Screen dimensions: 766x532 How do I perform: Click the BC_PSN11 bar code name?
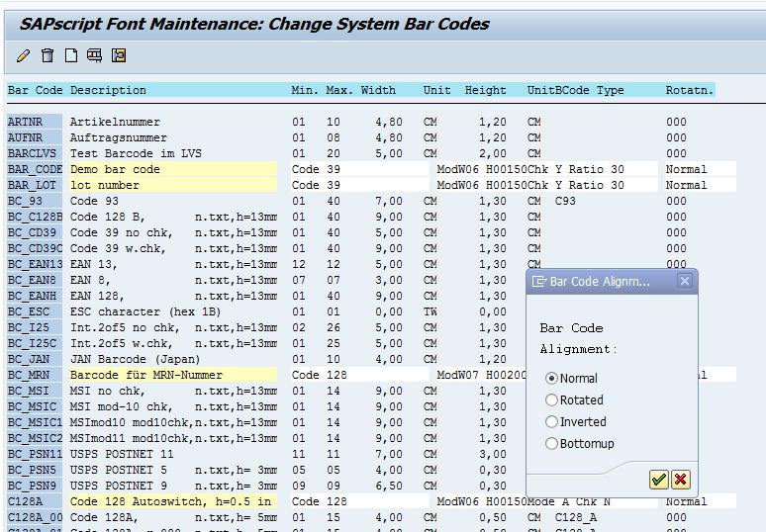click(x=35, y=454)
